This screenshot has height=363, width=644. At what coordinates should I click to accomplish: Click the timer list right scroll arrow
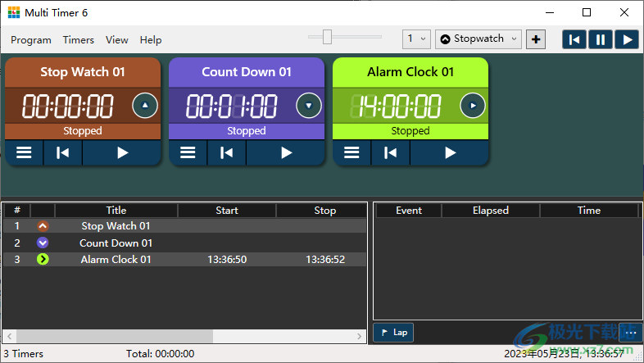click(x=360, y=336)
